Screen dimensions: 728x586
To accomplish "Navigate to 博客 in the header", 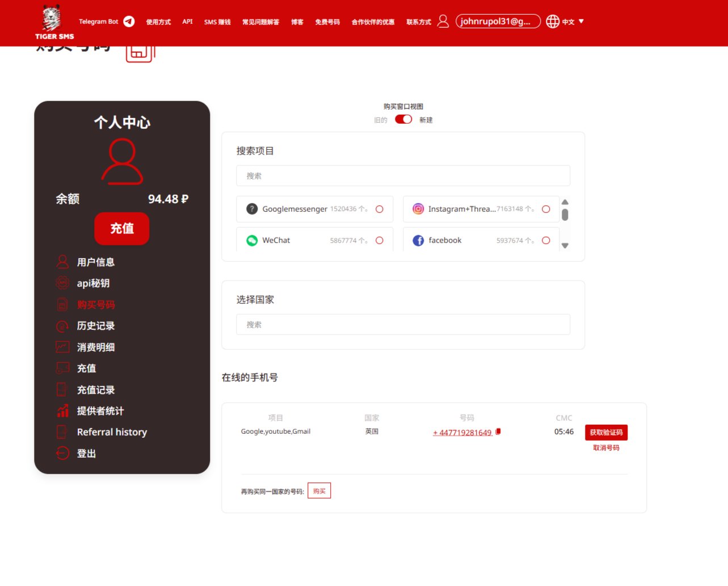I will 297,22.
